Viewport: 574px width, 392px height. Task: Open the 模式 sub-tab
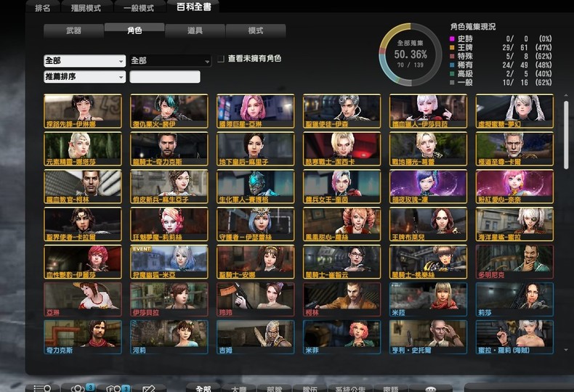pyautogui.click(x=256, y=30)
